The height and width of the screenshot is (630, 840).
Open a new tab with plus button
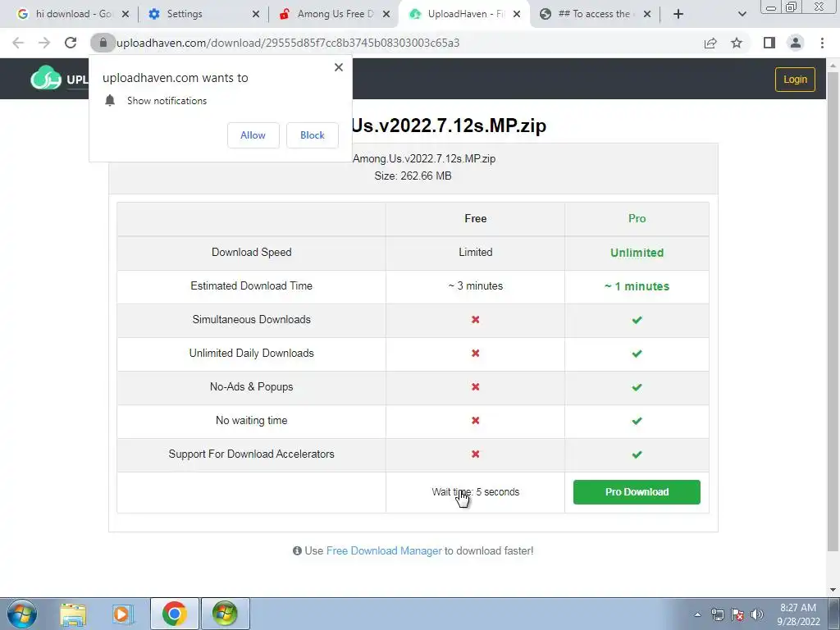tap(678, 14)
